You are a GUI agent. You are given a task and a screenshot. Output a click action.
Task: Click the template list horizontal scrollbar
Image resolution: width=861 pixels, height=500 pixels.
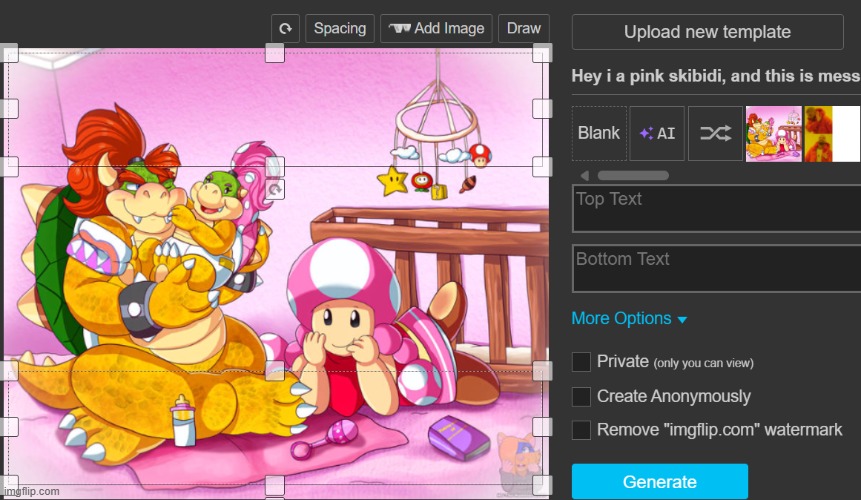633,175
